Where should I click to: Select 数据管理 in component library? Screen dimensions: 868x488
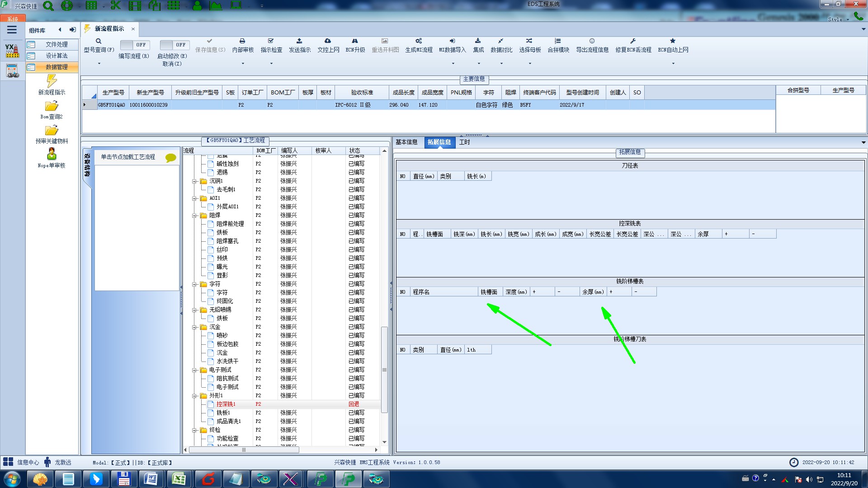point(57,67)
